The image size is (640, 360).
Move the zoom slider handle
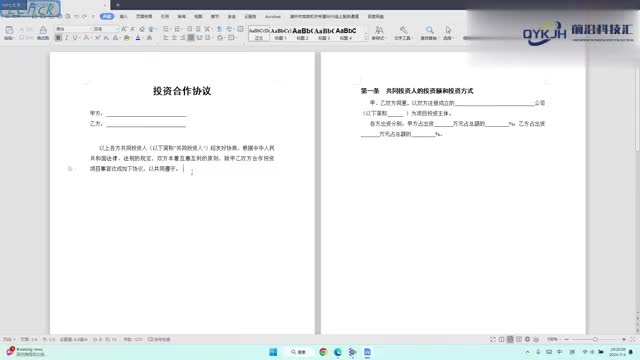[x=595, y=339]
